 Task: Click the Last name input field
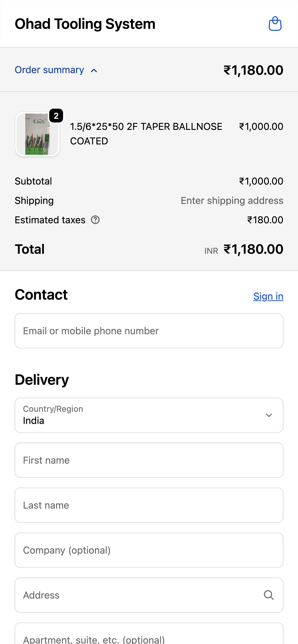[x=149, y=505]
